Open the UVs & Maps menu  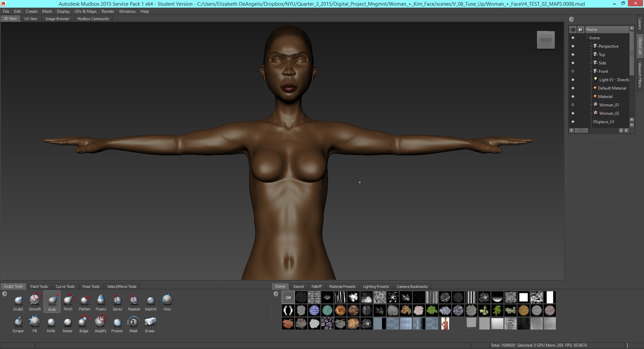[x=86, y=11]
